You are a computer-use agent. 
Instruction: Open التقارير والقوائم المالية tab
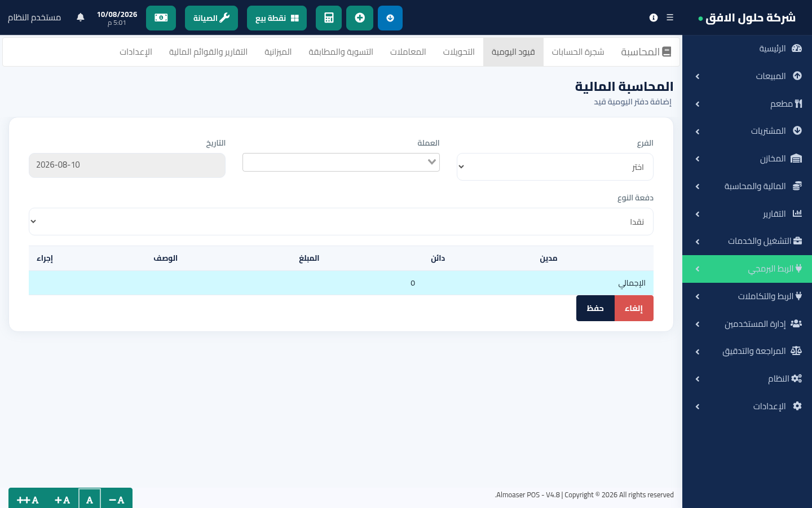[x=208, y=52]
